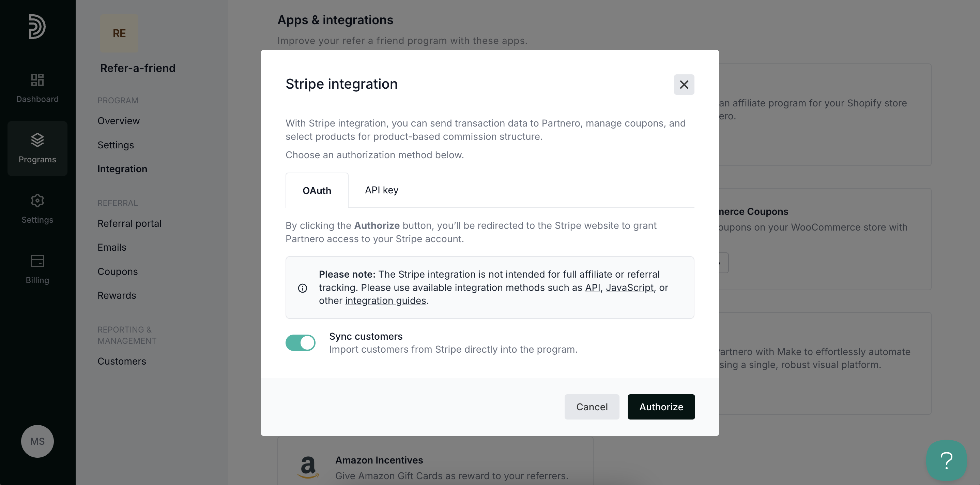Select the OAuth tab
The width and height of the screenshot is (980, 485).
[317, 190]
